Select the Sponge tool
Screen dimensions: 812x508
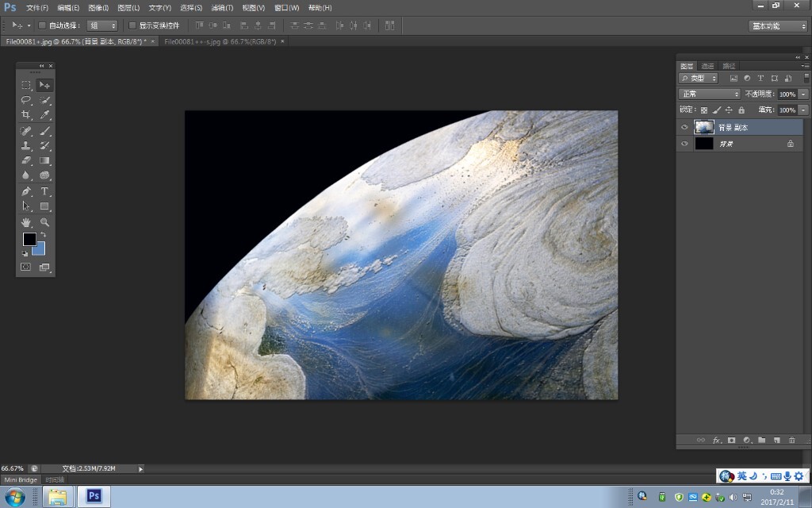coord(44,175)
